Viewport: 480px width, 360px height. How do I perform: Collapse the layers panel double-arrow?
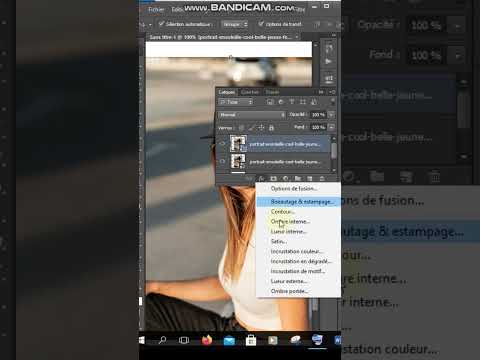pos(321,92)
